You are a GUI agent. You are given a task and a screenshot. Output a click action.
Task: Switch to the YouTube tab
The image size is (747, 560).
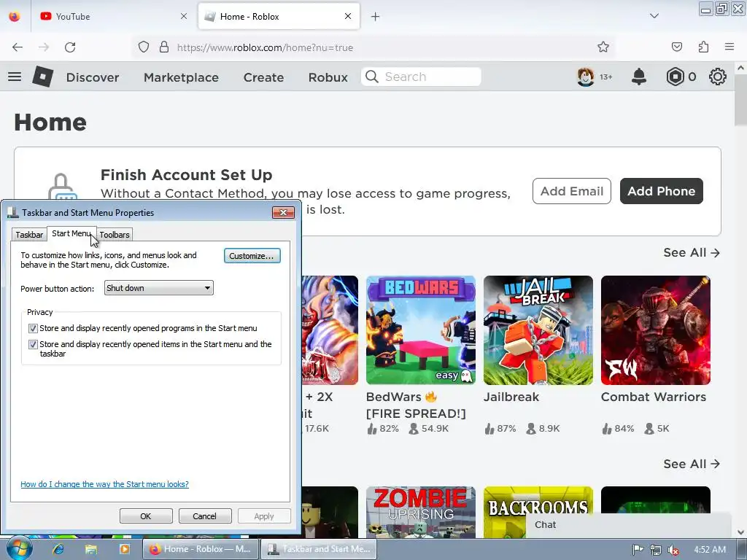pos(115,16)
